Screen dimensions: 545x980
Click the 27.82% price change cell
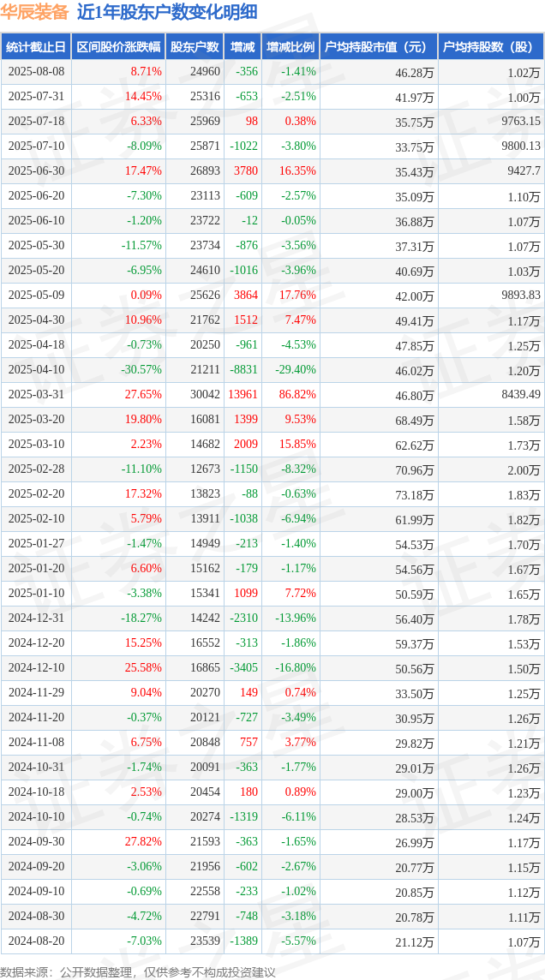coord(144,842)
